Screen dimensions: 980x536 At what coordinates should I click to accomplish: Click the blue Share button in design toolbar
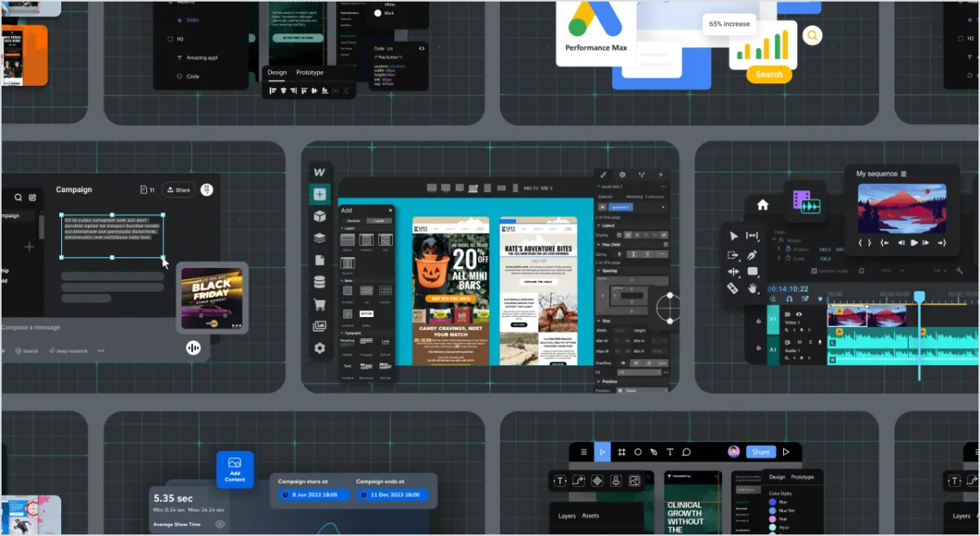760,452
